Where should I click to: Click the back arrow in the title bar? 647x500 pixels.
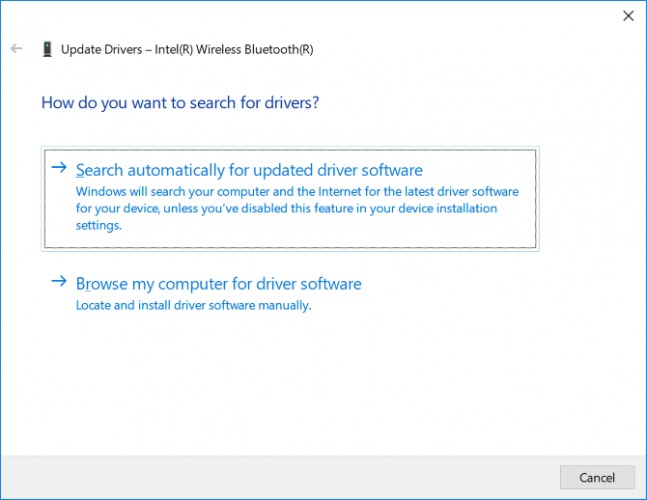point(16,48)
